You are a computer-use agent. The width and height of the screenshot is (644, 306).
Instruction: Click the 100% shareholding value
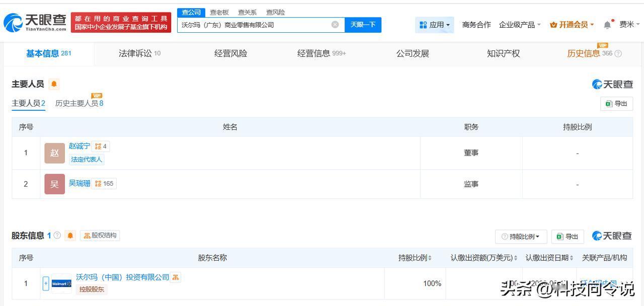[x=432, y=283]
